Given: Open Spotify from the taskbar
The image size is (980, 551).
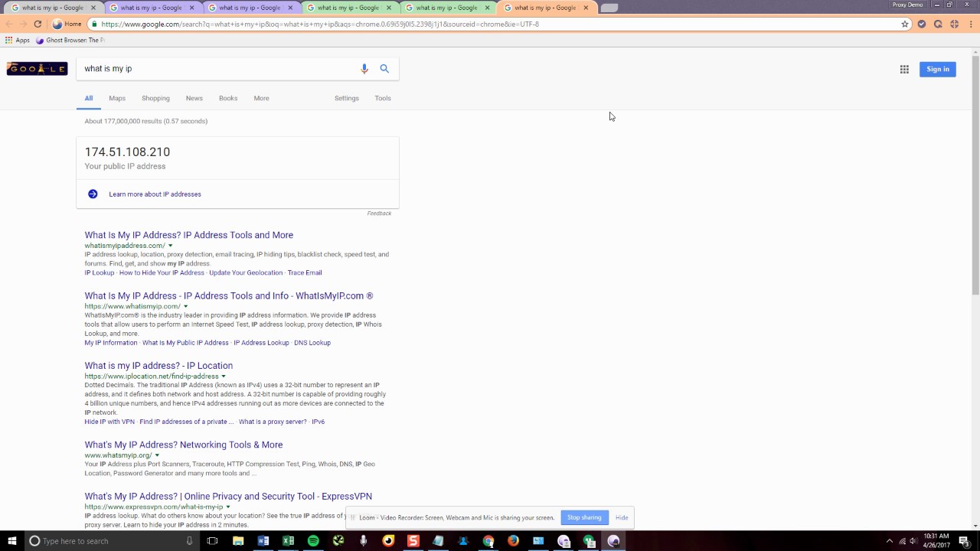Looking at the screenshot, I should pos(313,541).
